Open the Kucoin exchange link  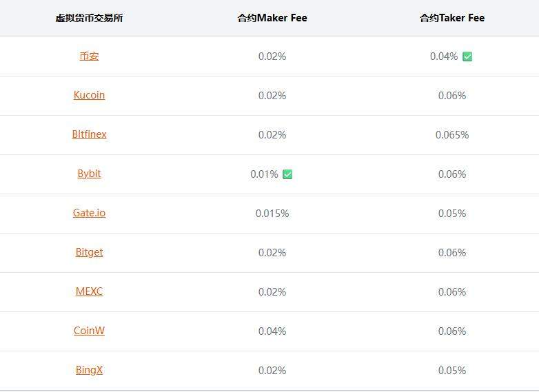click(89, 95)
